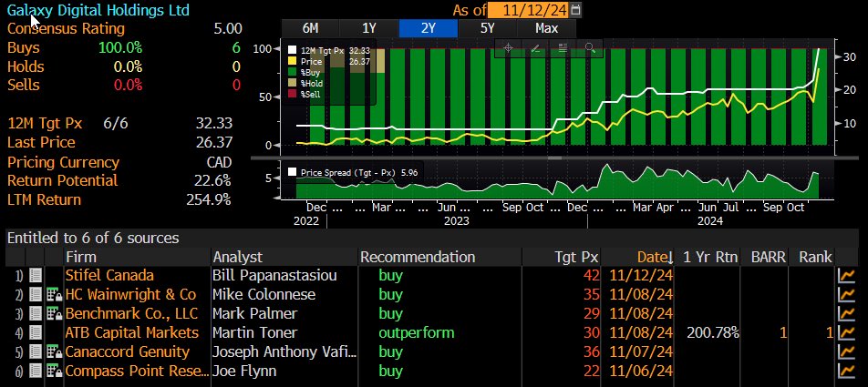Switch chart range to 5Y
This screenshot has width=868, height=387.
click(x=488, y=28)
